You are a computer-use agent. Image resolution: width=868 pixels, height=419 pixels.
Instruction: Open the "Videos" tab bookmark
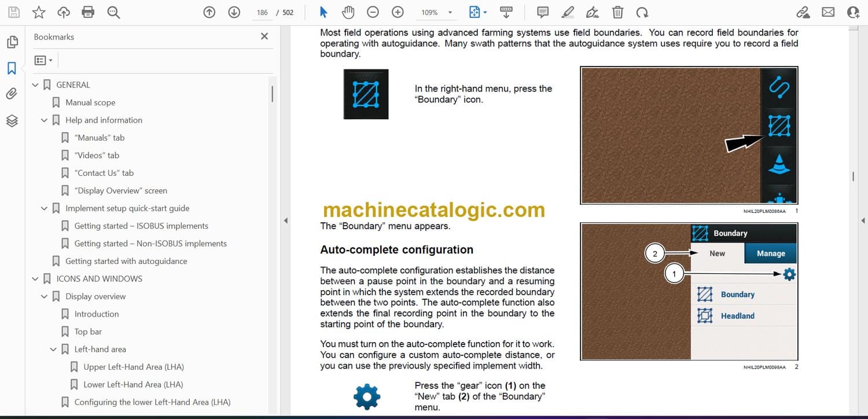[x=97, y=155]
